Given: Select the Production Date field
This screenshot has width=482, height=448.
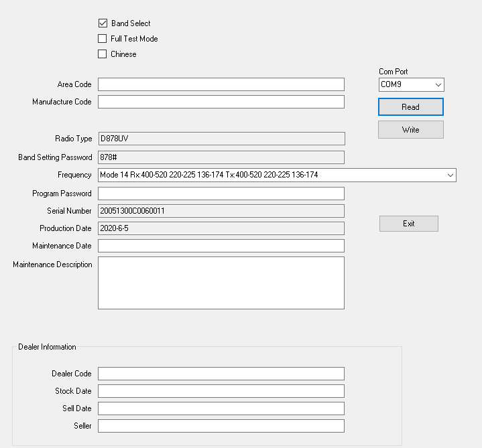Looking at the screenshot, I should 221,228.
